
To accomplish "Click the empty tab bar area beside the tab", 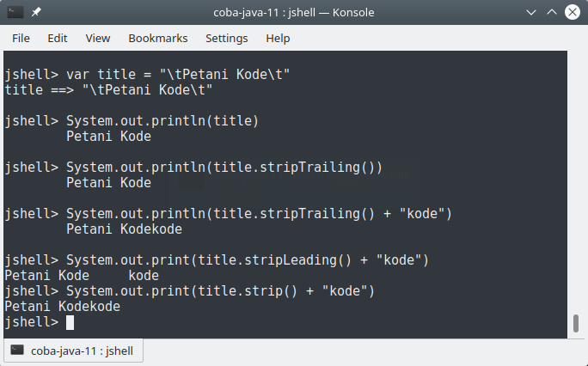I will [361, 351].
